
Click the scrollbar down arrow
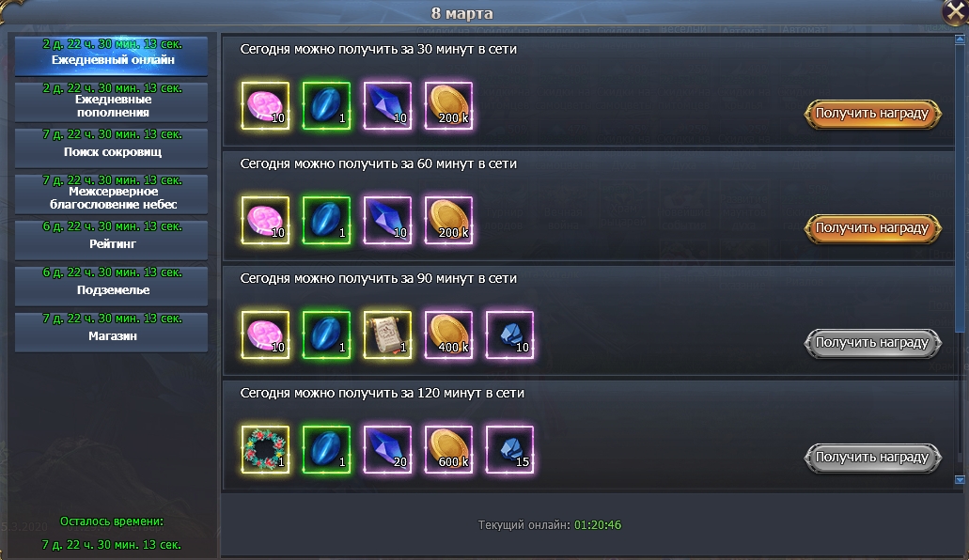coord(960,479)
